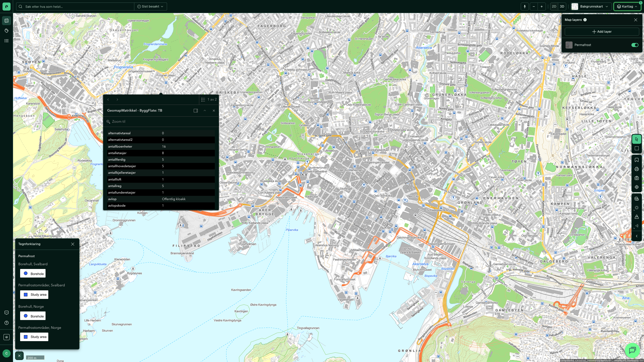Click the 1 av 2 feature counter
Screen dimensions: 644x362
tap(212, 100)
